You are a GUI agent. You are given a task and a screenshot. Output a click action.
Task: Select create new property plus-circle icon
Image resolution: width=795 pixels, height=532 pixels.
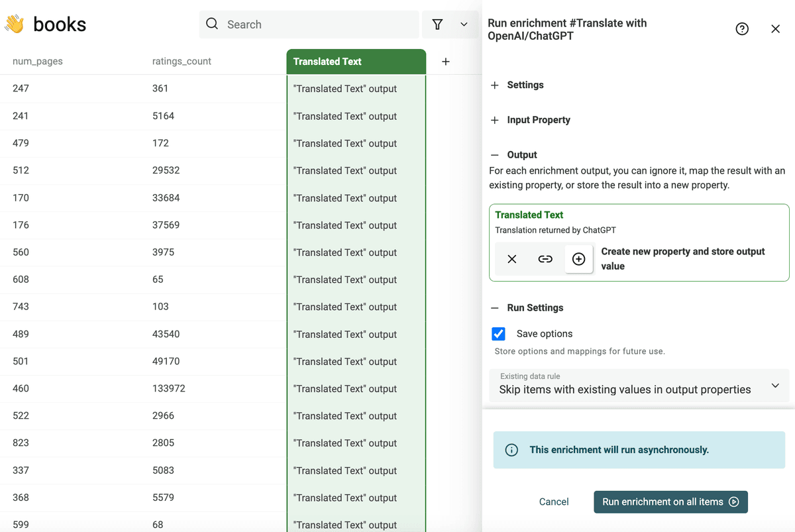click(578, 259)
